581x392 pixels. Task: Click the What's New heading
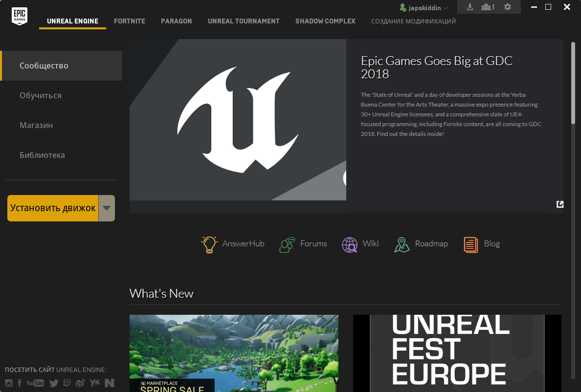tap(161, 294)
